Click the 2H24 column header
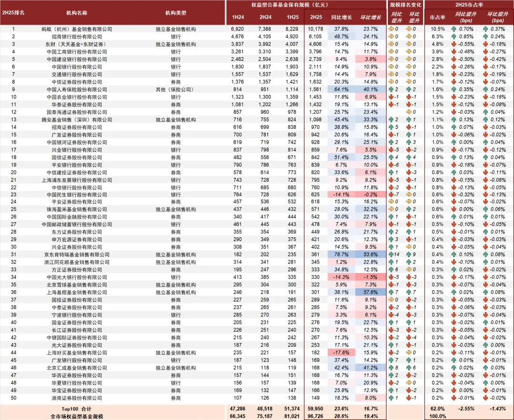Viewport: 514px width, 420px height. (265, 17)
